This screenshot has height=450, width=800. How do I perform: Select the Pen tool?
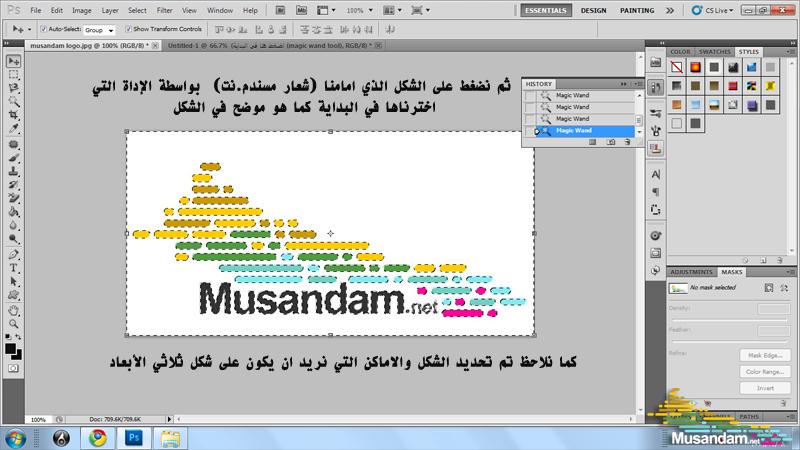pos(13,255)
